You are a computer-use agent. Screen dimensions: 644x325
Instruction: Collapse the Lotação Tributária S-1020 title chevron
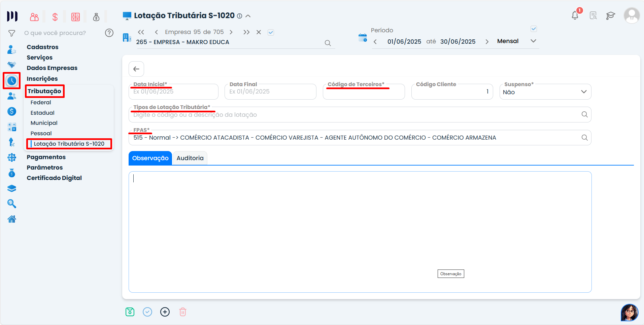pyautogui.click(x=248, y=16)
